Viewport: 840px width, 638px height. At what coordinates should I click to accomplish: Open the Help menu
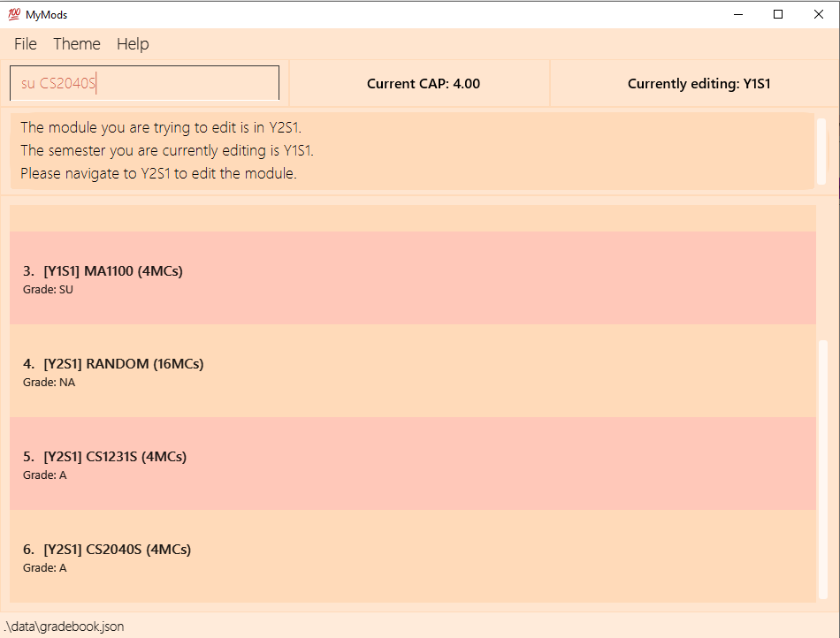point(133,44)
